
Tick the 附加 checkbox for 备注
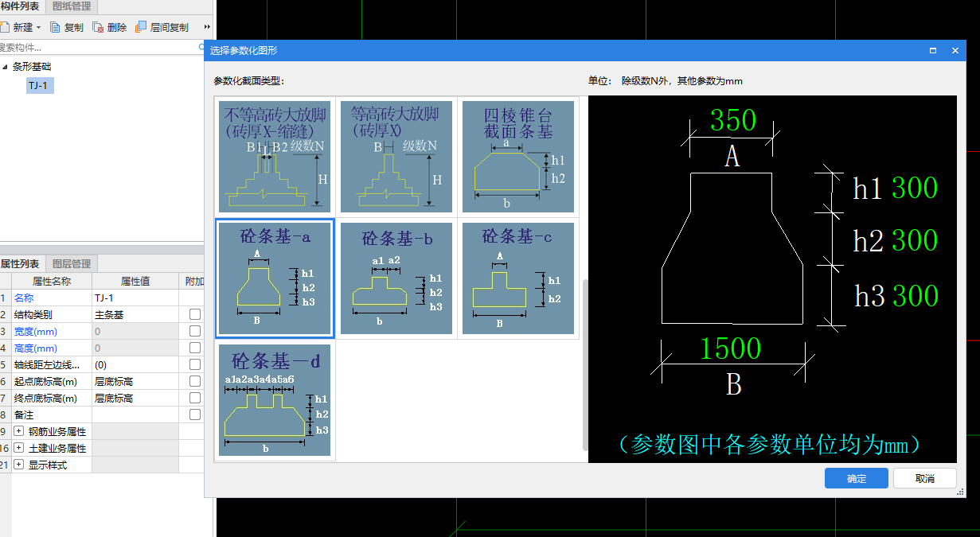click(x=194, y=414)
